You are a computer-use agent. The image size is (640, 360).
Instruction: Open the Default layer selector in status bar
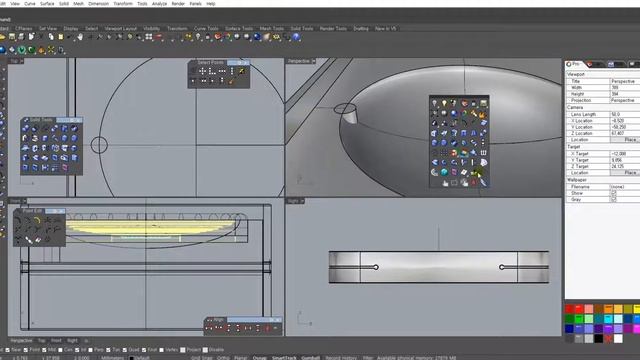[140, 358]
